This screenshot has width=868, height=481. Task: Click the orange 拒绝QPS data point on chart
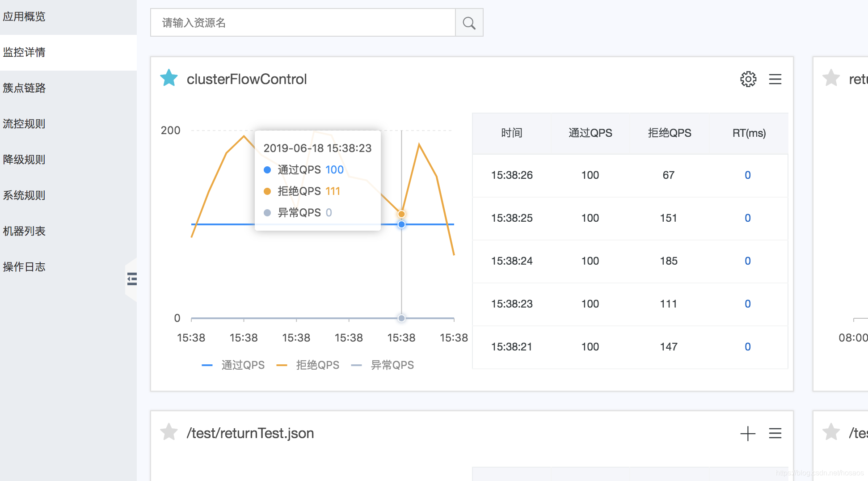tap(401, 214)
